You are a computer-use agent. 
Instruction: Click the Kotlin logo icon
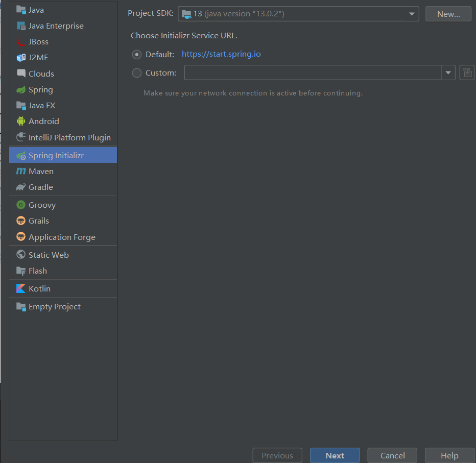click(21, 288)
